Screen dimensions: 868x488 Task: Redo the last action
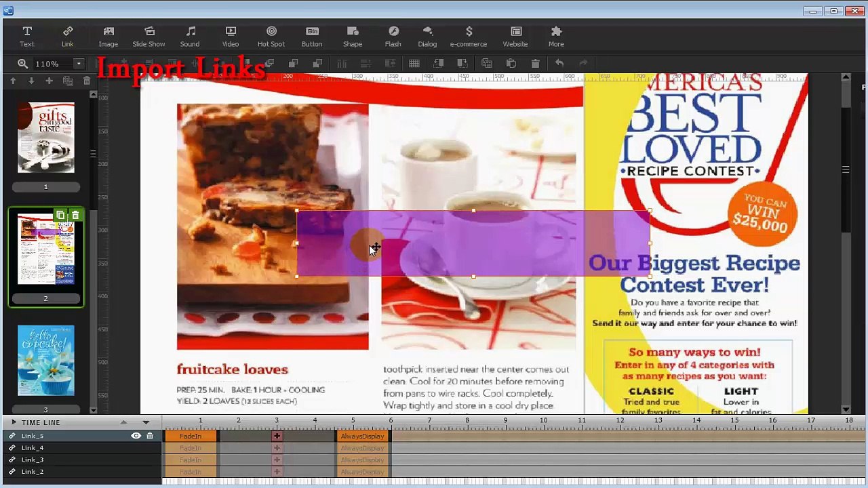point(583,64)
